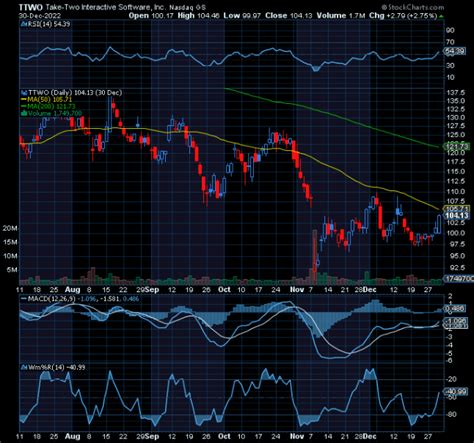Viewport: 474px width, 443px height.
Task: Click the 95.0 price axis label
Action: pyautogui.click(x=456, y=256)
